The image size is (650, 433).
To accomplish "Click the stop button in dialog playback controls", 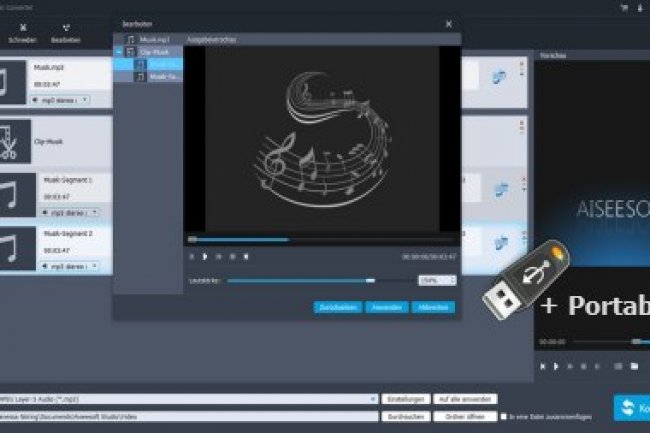I will point(232,257).
